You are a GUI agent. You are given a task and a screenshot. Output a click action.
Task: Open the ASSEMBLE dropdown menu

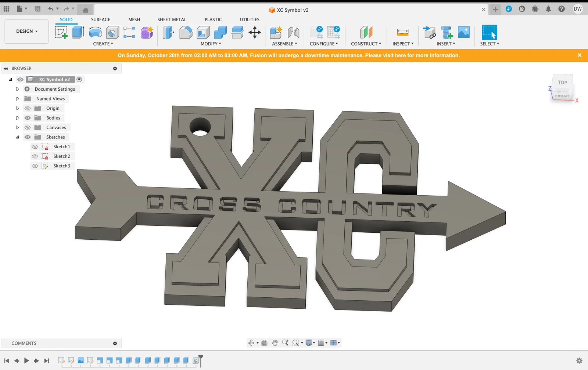pyautogui.click(x=284, y=44)
